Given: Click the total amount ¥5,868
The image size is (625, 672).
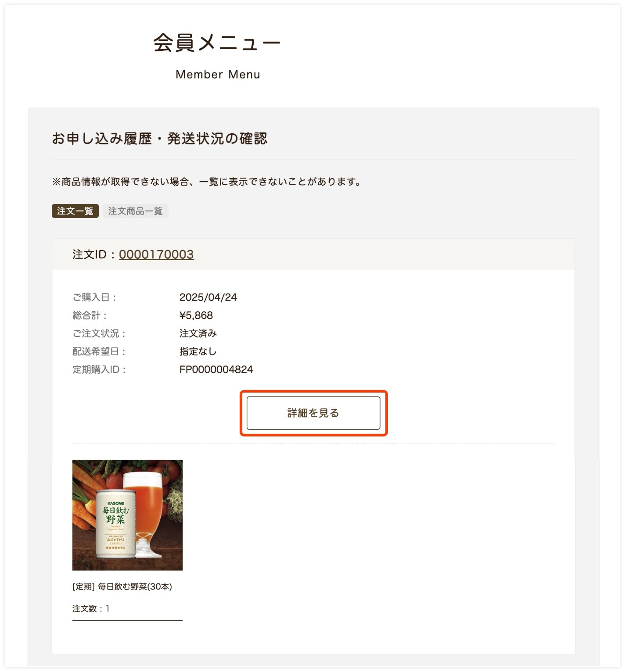Looking at the screenshot, I should click(196, 315).
